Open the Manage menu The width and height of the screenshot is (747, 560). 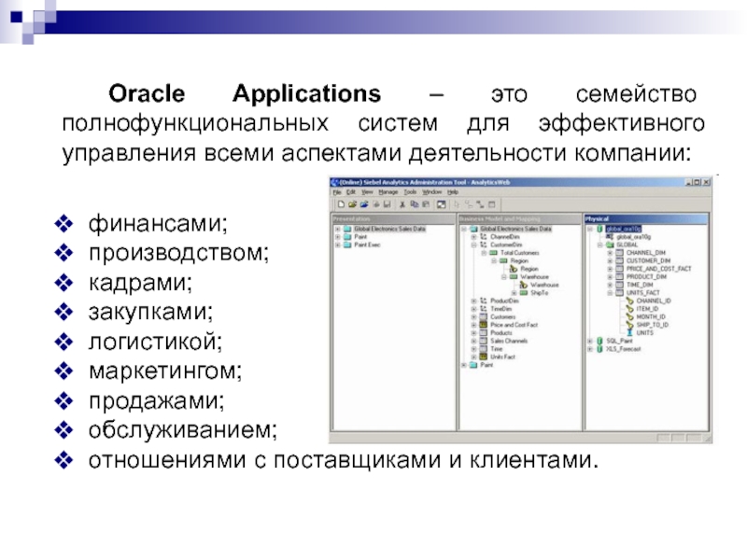click(x=388, y=192)
